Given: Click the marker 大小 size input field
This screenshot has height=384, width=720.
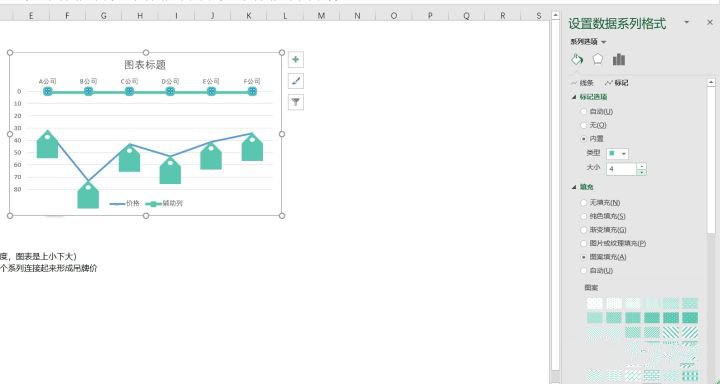Looking at the screenshot, I should (621, 169).
